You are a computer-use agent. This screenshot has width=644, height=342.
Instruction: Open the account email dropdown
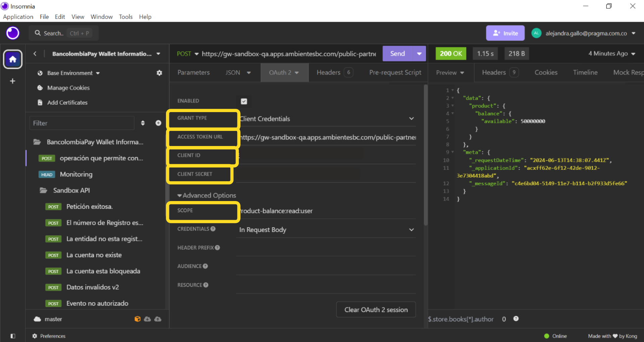[590, 33]
